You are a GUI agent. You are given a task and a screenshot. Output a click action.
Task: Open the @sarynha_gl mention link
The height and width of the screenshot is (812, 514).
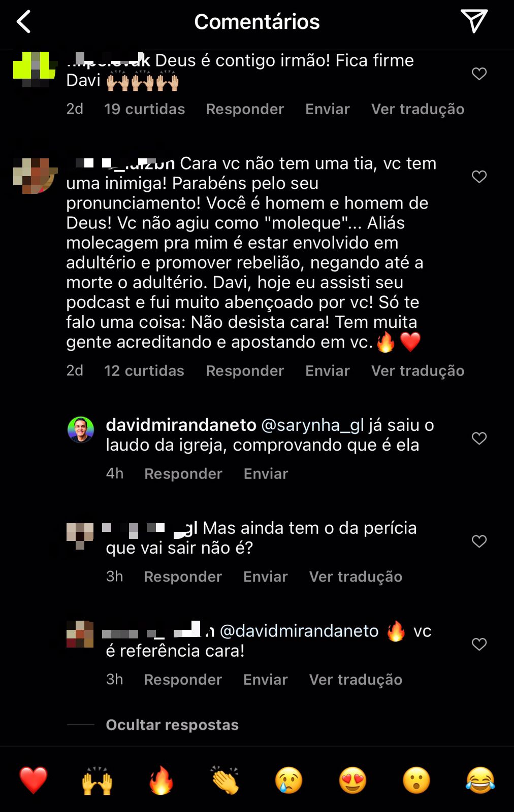(x=312, y=425)
